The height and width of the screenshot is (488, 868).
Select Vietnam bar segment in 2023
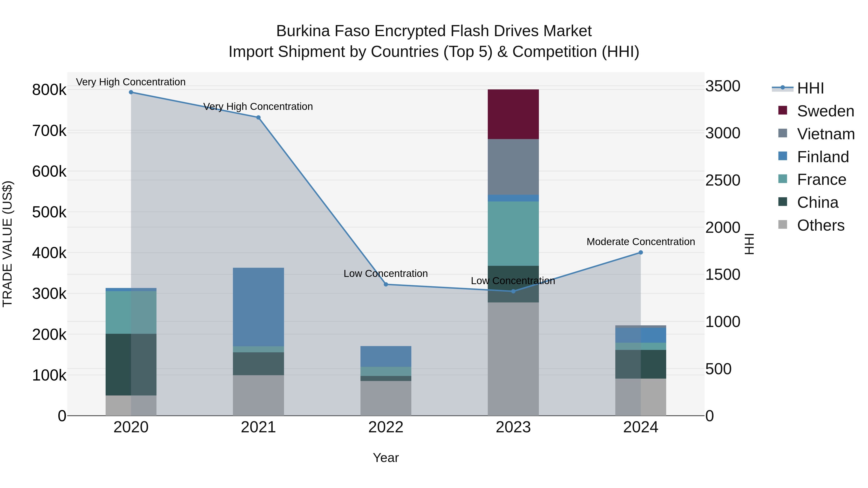click(x=514, y=167)
